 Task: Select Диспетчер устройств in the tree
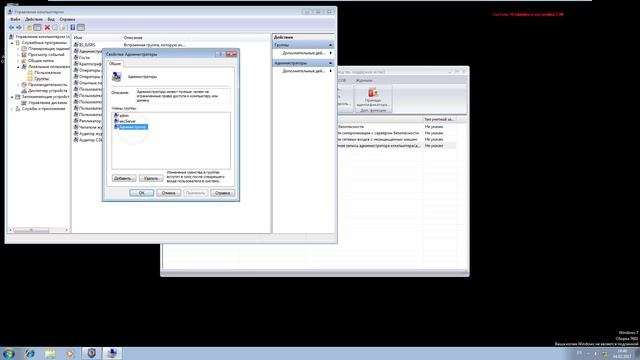click(x=48, y=91)
